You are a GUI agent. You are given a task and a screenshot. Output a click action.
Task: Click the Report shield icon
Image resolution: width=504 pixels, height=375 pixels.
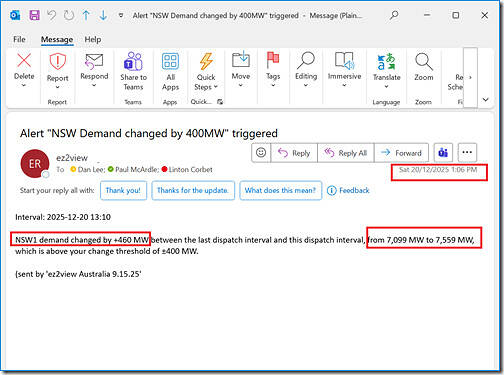[57, 61]
